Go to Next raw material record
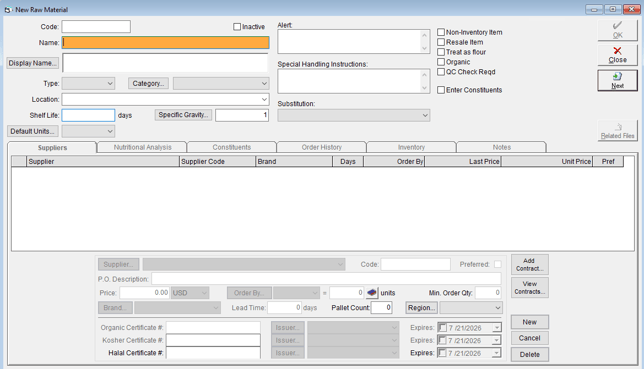 coord(617,81)
